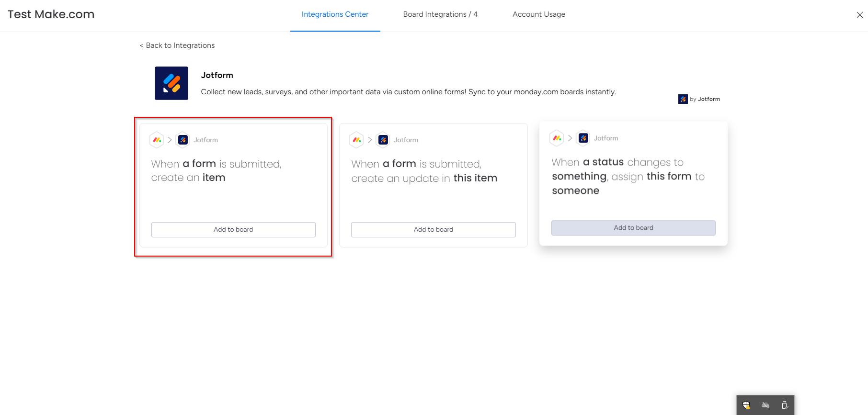Viewport: 868px width, 415px height.
Task: Go back via Back to Integrations link
Action: point(177,45)
